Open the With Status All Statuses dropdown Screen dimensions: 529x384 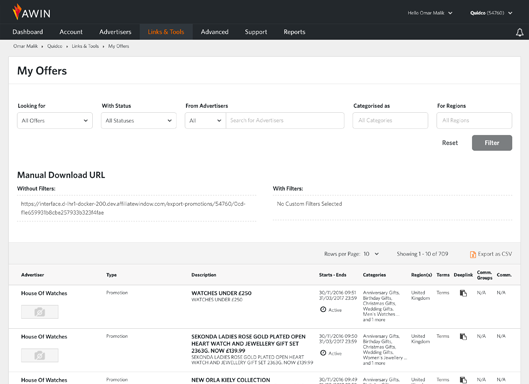pyautogui.click(x=139, y=120)
